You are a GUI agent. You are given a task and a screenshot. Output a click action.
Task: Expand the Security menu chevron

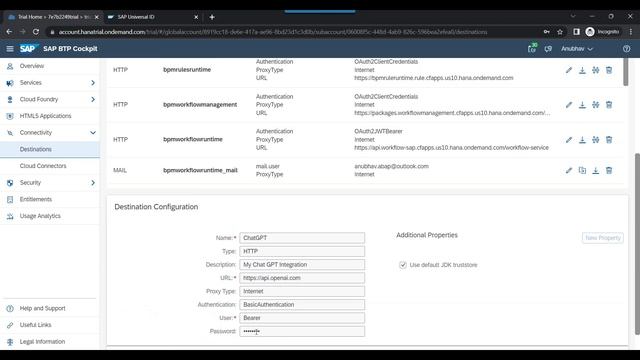93,183
